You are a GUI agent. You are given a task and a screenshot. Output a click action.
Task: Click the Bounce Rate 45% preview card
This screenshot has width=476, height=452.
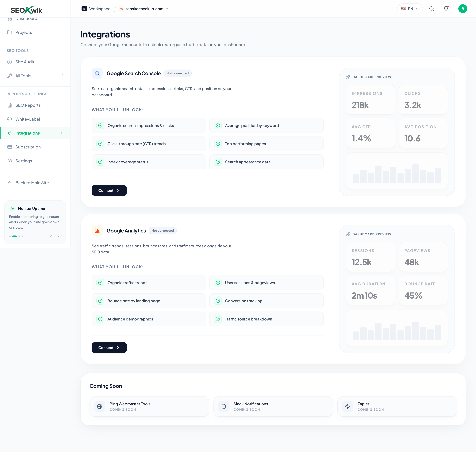(423, 290)
